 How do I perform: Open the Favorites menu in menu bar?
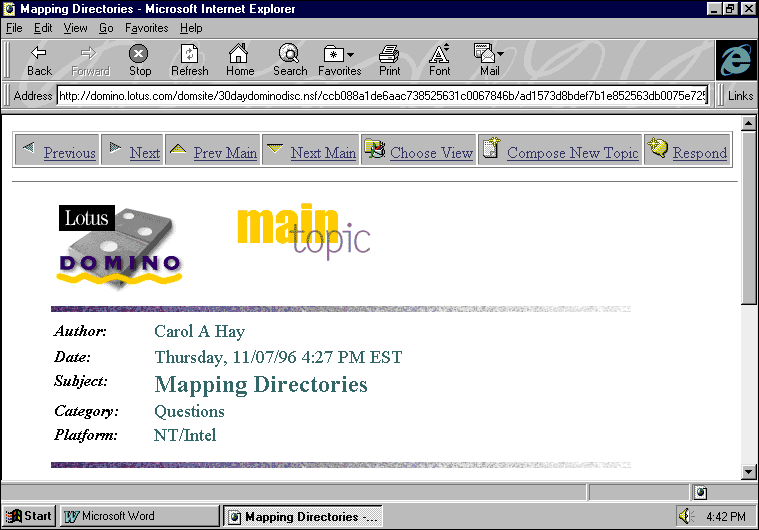tap(146, 28)
